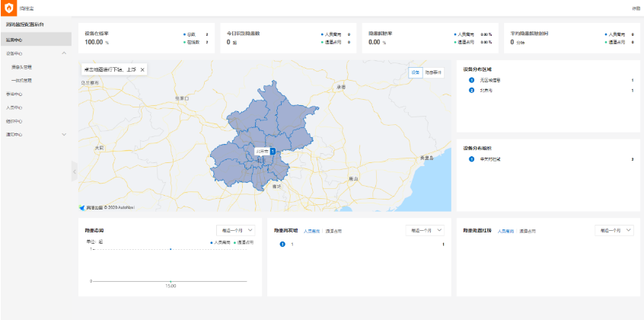Click the second rank icon in 设备分布区域
Viewport: 644px width, 320px height.
471,91
